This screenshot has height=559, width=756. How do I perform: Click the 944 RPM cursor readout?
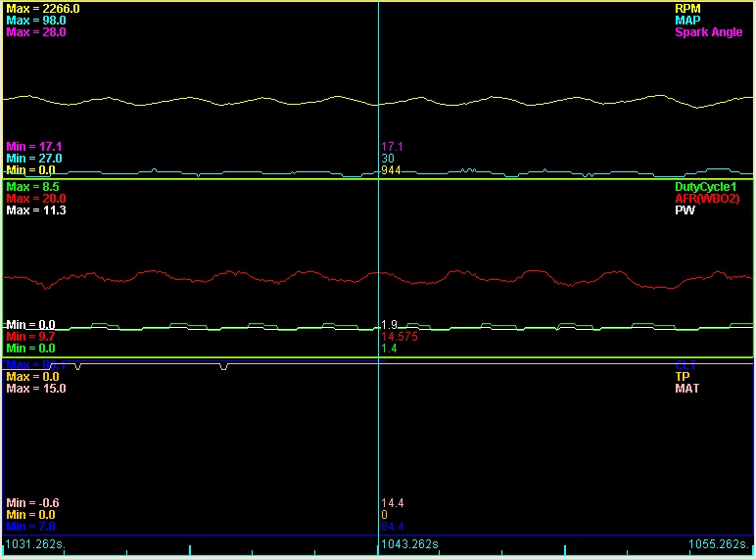click(x=390, y=169)
